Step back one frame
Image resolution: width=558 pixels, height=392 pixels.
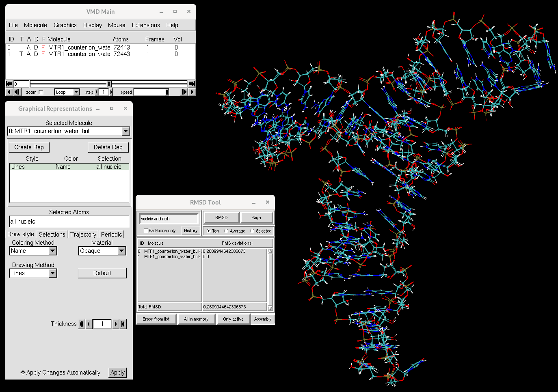click(17, 92)
